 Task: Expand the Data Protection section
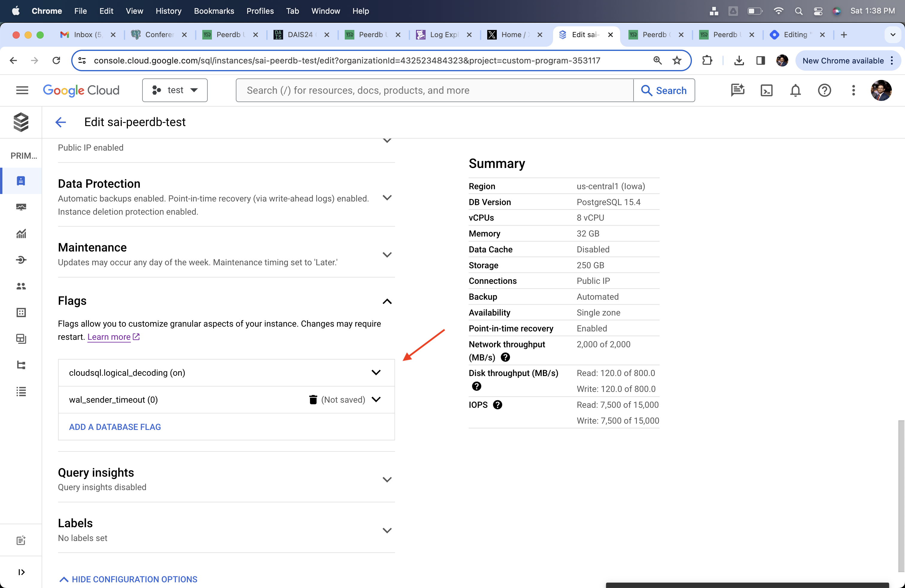(x=387, y=198)
